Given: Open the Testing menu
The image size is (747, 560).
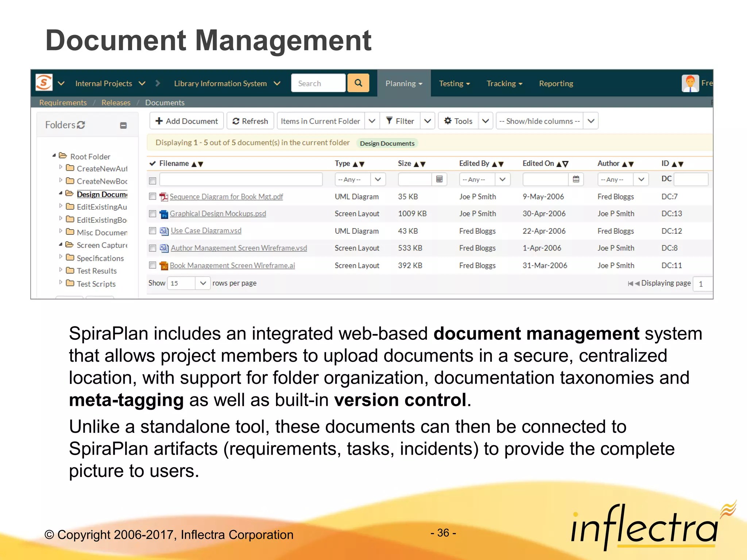Looking at the screenshot, I should point(454,83).
